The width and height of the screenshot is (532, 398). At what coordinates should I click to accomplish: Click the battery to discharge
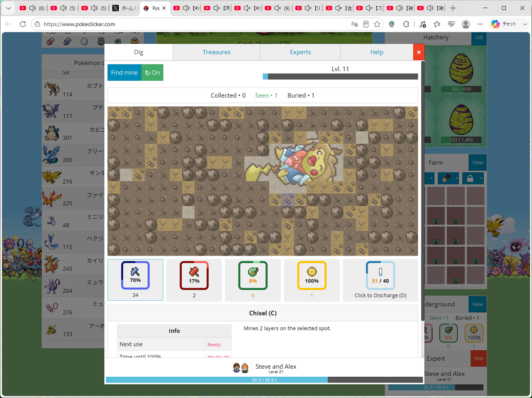[380, 280]
